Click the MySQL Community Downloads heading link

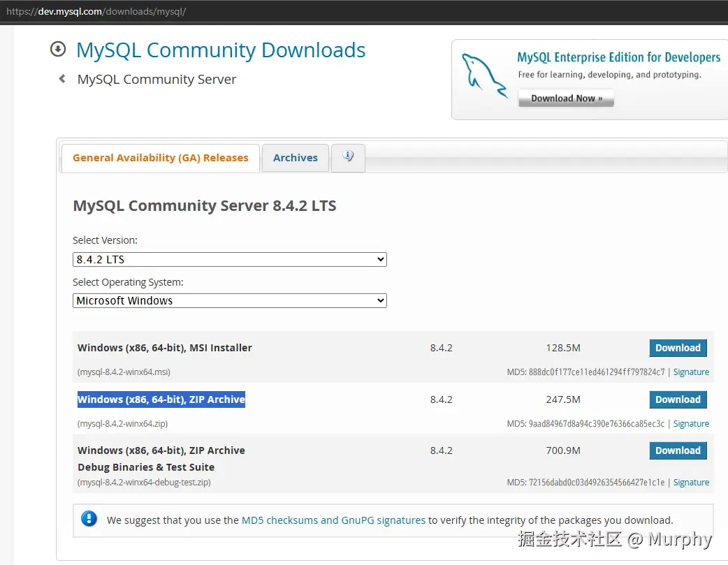point(221,50)
